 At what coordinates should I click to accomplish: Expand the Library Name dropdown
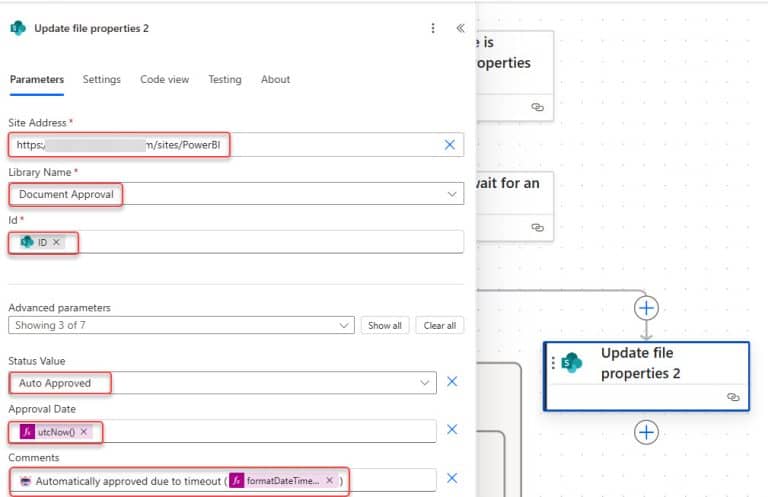[452, 194]
